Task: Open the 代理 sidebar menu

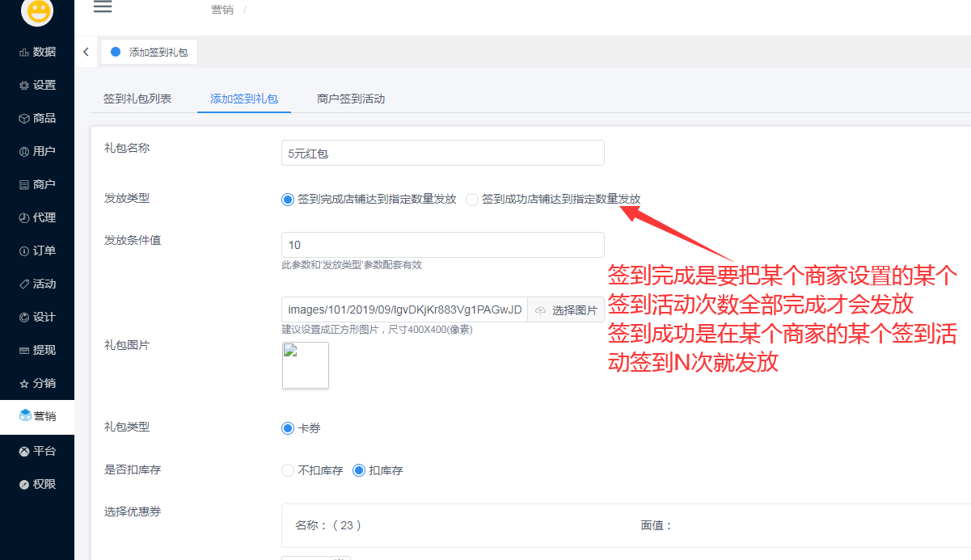Action: click(x=37, y=217)
